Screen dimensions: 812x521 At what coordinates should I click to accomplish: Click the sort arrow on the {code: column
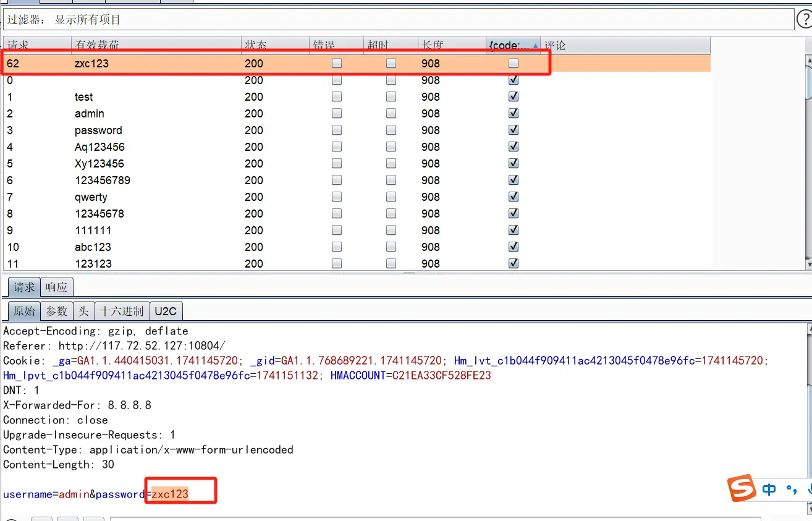click(535, 45)
